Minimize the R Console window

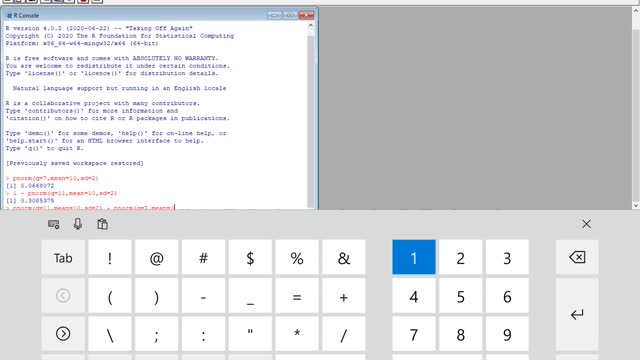(x=274, y=15)
